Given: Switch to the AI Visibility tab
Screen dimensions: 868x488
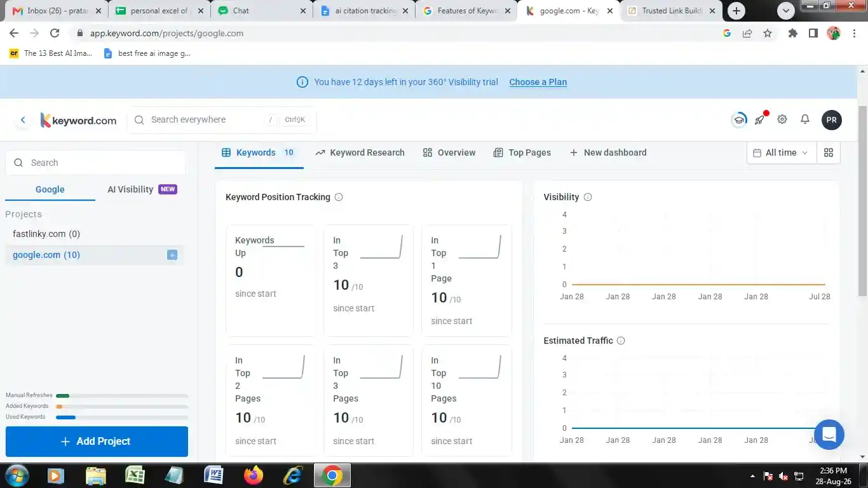Looking at the screenshot, I should coord(142,189).
